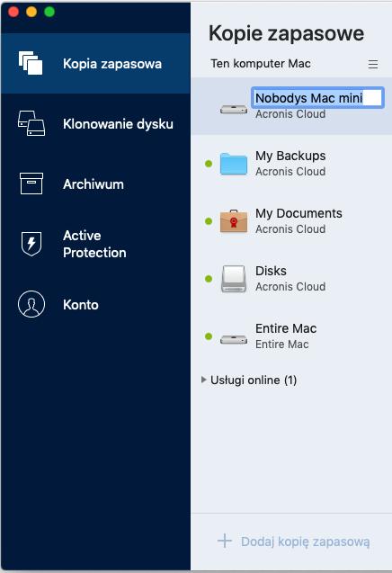The image size is (392, 573).
Task: Switch to the Konto section
Action: (x=95, y=304)
